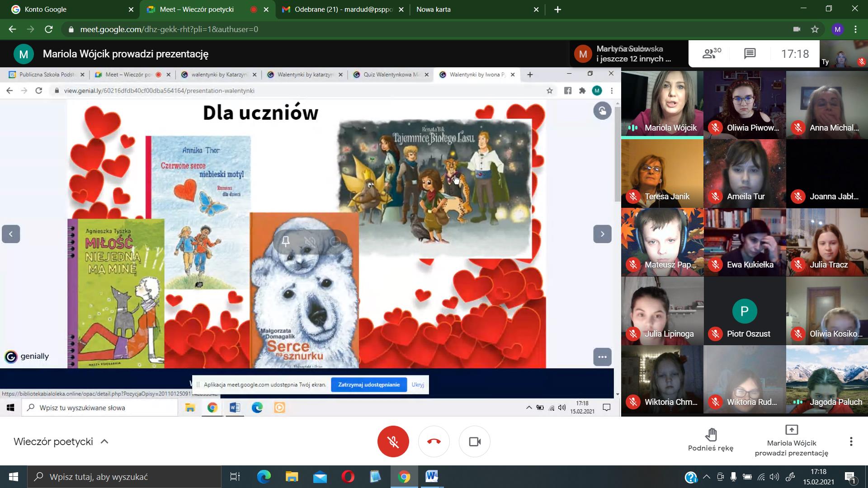Click the Zatrzymaj udostępnianie button

368,385
